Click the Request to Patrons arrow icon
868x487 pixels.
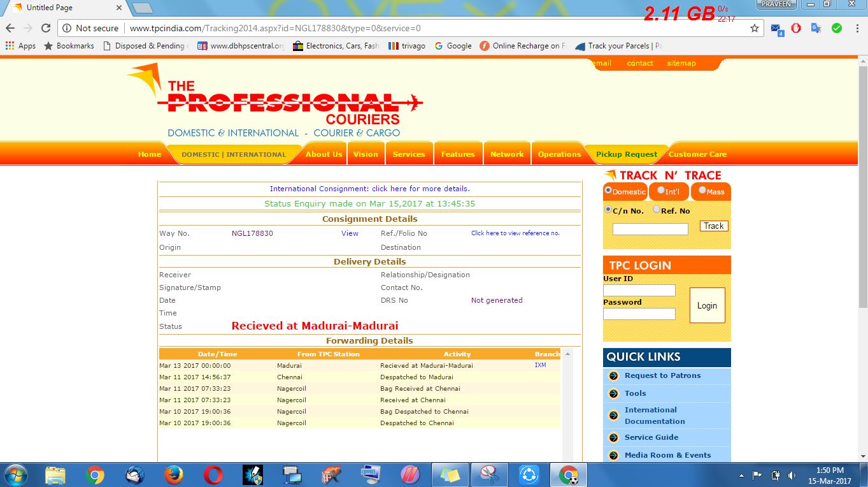click(613, 376)
